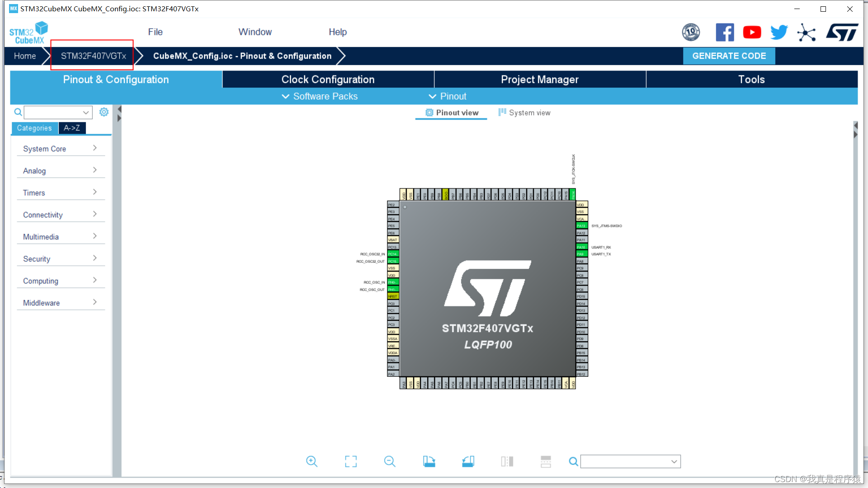Fit the chip to the view

pyautogui.click(x=351, y=461)
